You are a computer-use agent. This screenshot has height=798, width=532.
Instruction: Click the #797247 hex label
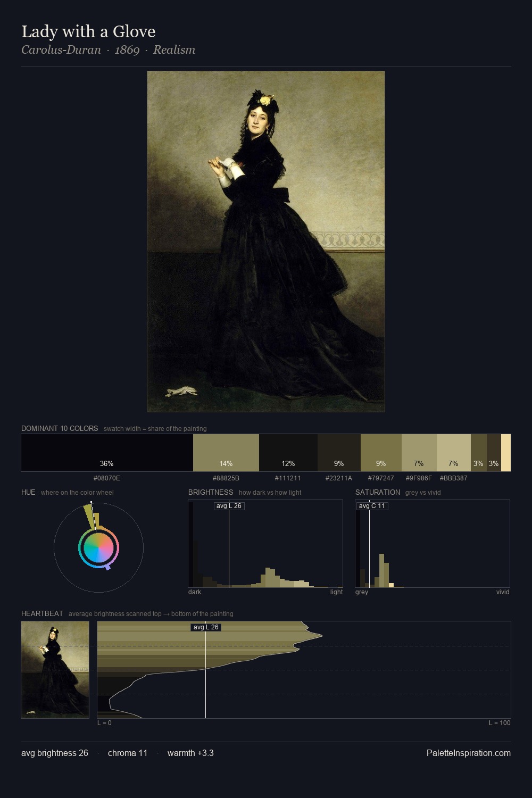point(381,478)
